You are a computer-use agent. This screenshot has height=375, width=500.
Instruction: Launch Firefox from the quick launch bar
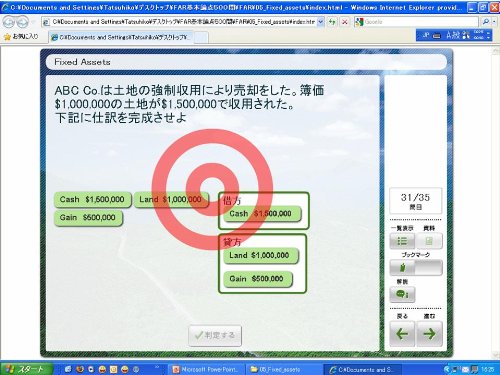point(79,369)
